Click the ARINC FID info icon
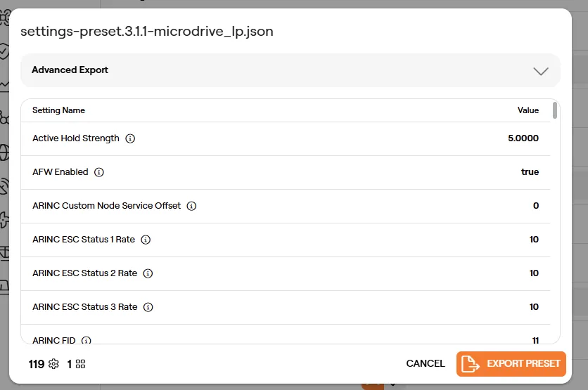The height and width of the screenshot is (390, 588). point(87,340)
